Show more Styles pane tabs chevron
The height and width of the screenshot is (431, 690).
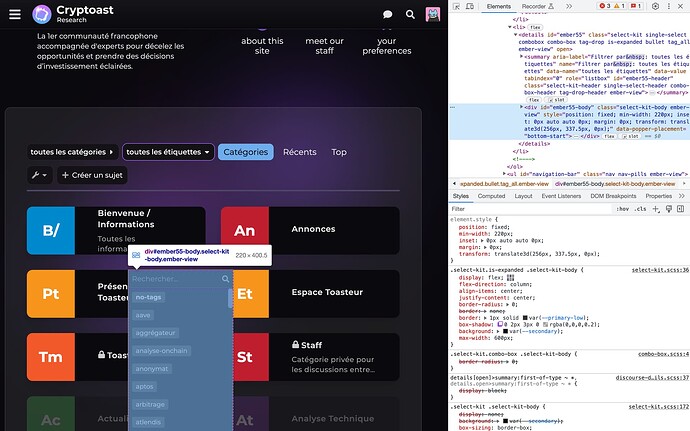(x=682, y=196)
